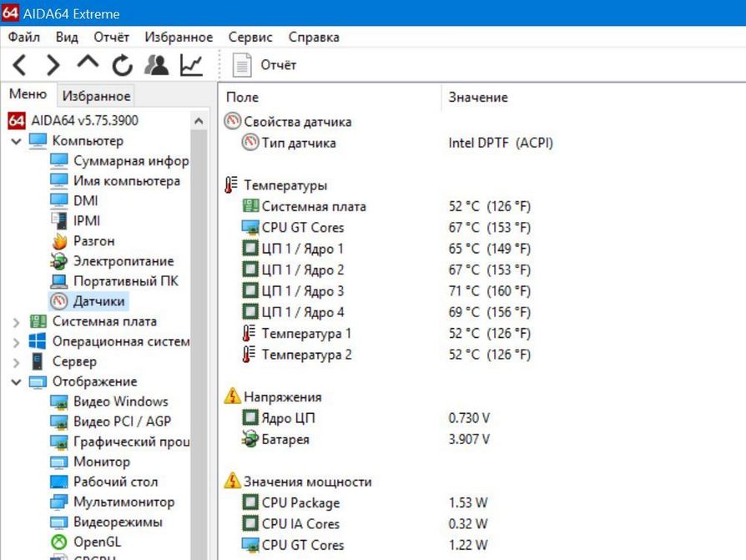This screenshot has height=560, width=746.
Task: Click the Поле column header
Action: (242, 98)
